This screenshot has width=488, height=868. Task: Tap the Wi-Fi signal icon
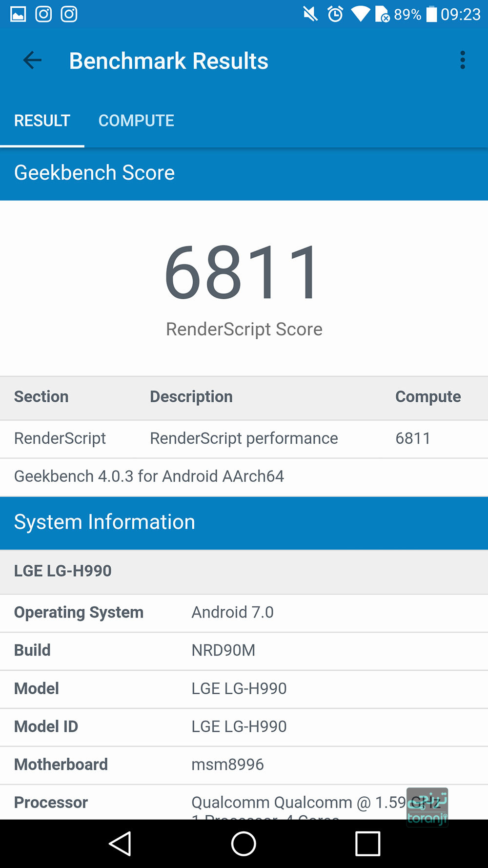[x=361, y=14]
